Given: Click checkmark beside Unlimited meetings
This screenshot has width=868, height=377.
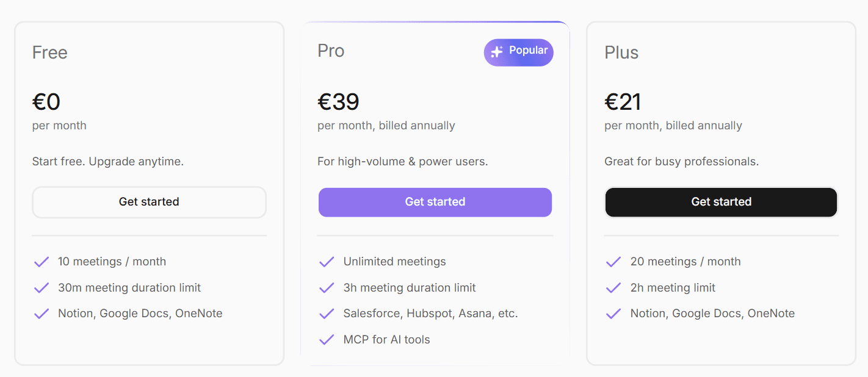Looking at the screenshot, I should click(x=327, y=262).
